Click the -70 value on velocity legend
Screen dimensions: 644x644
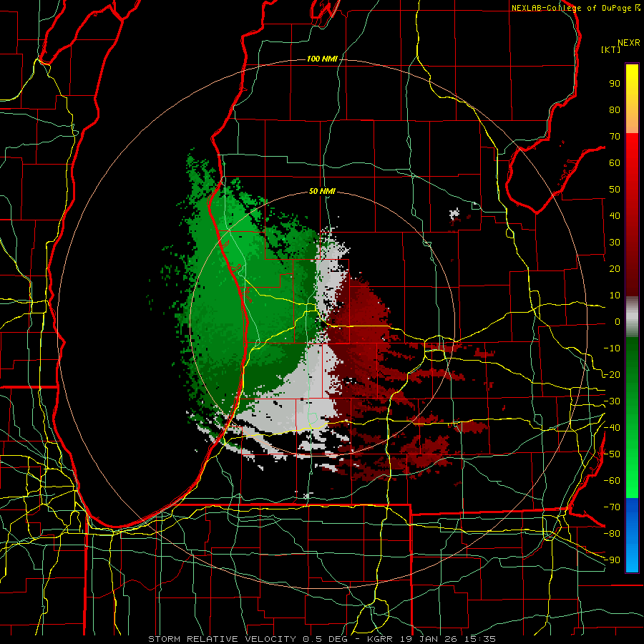coord(612,507)
